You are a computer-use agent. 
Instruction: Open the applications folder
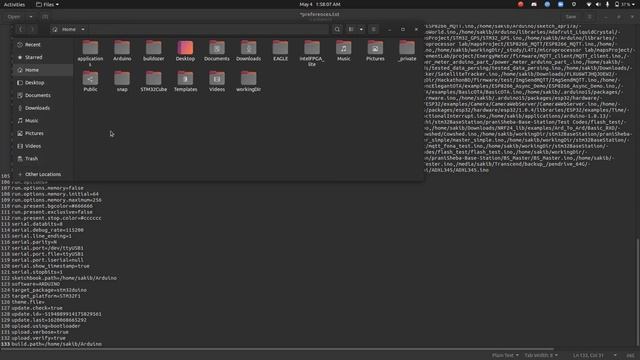[x=90, y=52]
